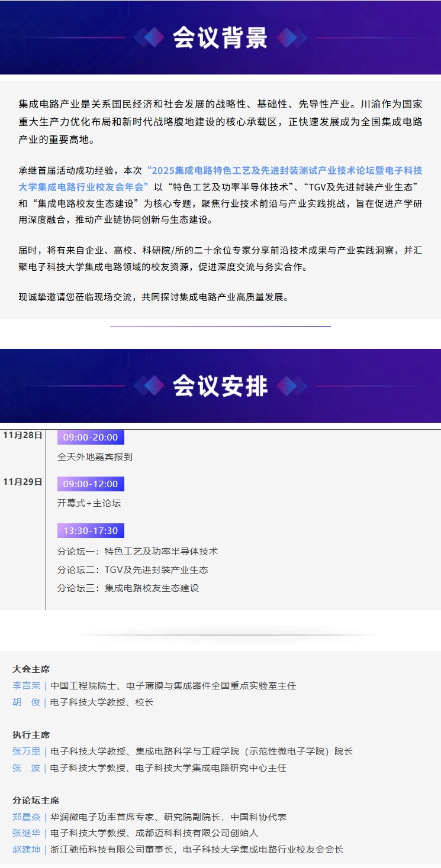Select 分论坛一 特色工艺及功率半导体技术 entry
This screenshot has width=441, height=868.
(137, 552)
